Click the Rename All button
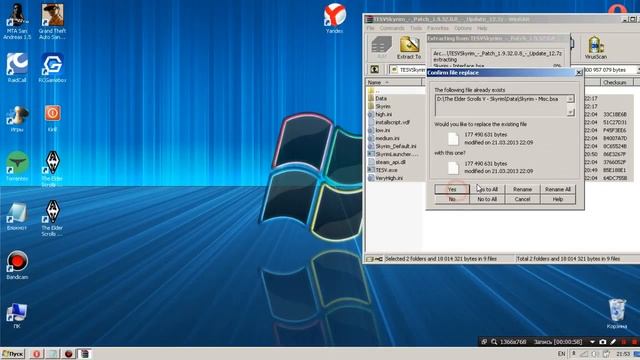The image size is (640, 360). 558,189
